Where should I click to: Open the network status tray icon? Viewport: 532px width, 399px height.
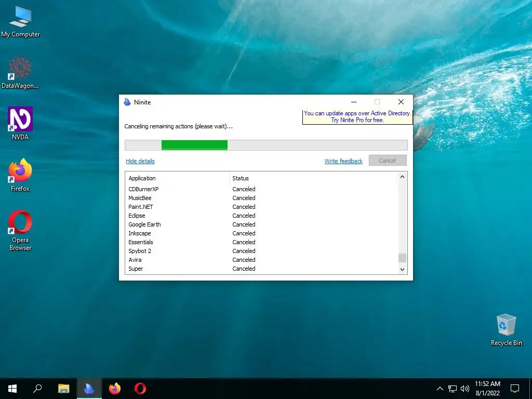pos(453,389)
